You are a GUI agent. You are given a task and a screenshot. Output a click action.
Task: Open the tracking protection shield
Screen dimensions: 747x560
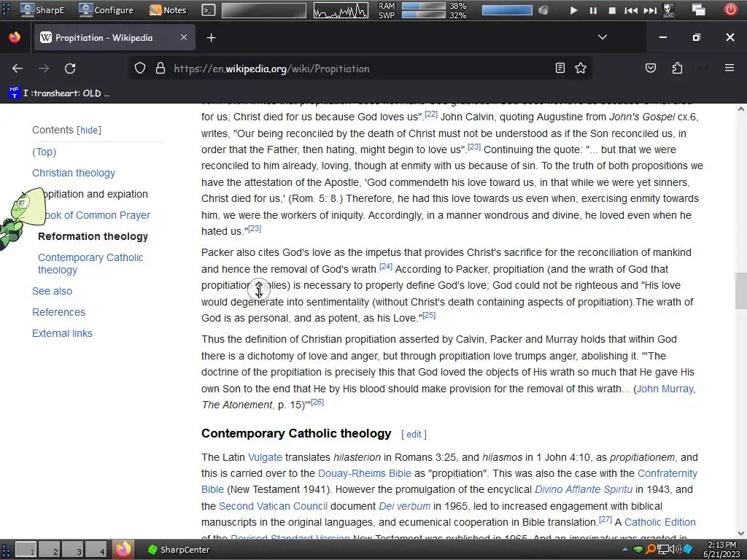pos(139,69)
